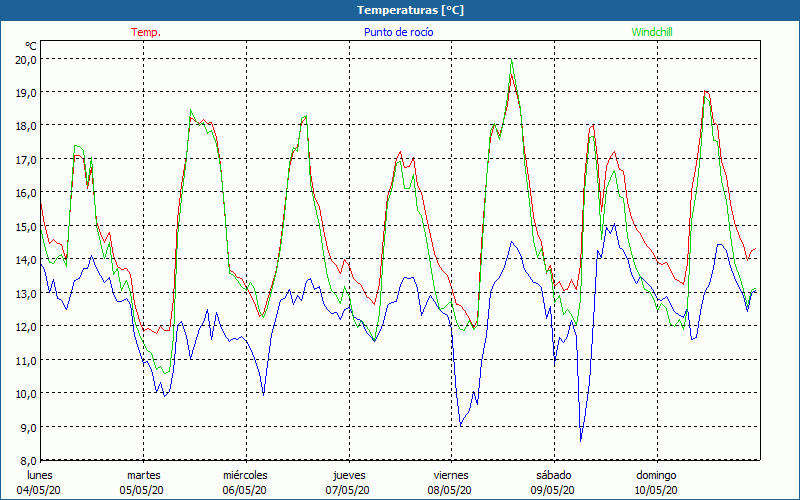Click the 18,0 y-axis value
This screenshot has height=500, width=800.
27,126
